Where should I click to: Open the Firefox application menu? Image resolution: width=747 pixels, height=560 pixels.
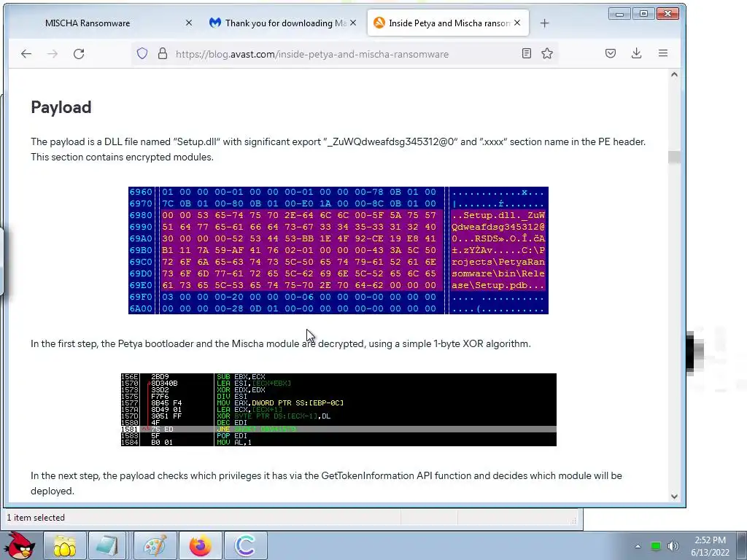pos(663,53)
